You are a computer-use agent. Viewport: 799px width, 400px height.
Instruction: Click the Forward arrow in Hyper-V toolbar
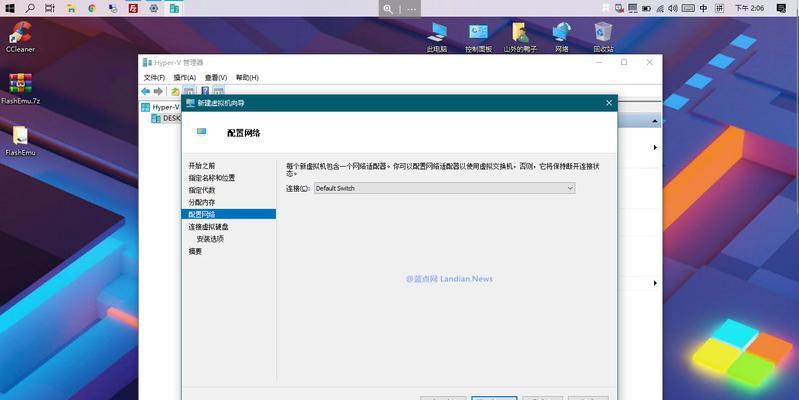[158, 91]
